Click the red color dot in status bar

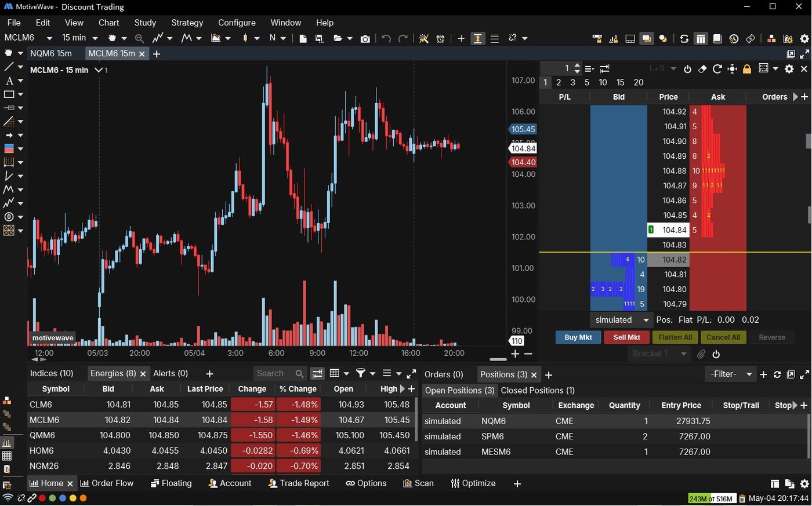coord(42,498)
